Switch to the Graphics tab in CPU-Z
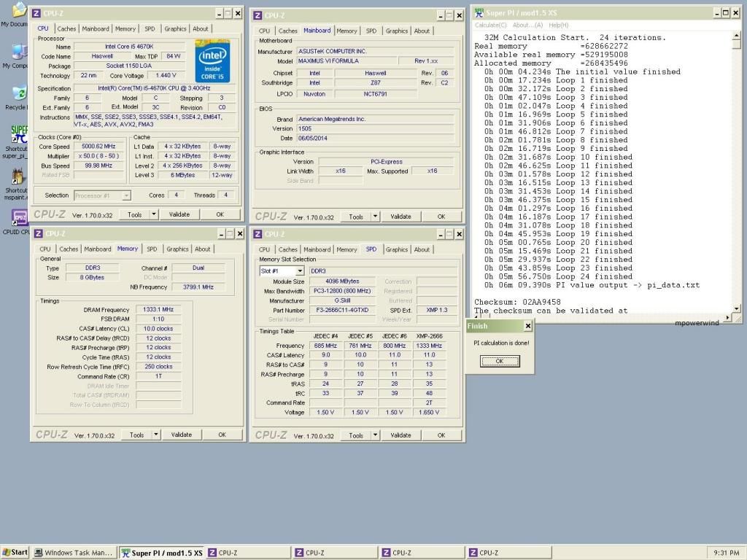 174,28
